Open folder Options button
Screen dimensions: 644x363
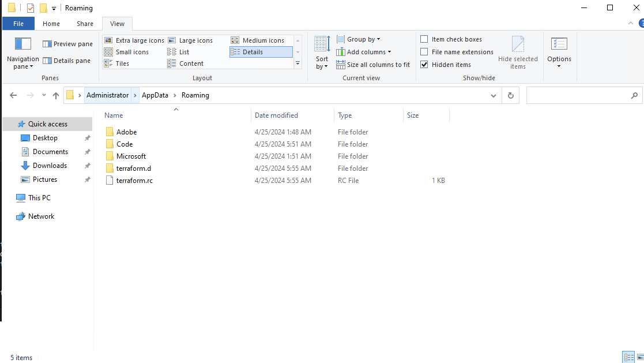point(559,49)
